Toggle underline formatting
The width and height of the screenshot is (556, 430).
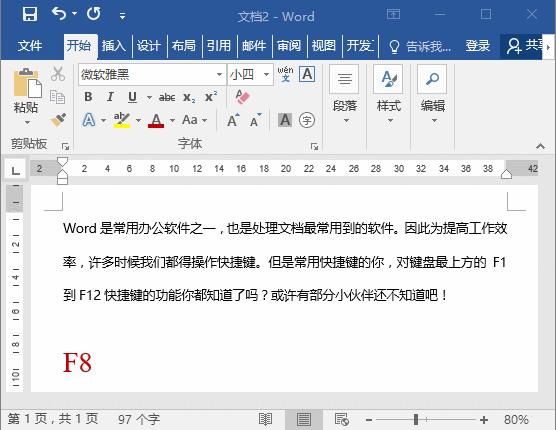click(x=132, y=97)
